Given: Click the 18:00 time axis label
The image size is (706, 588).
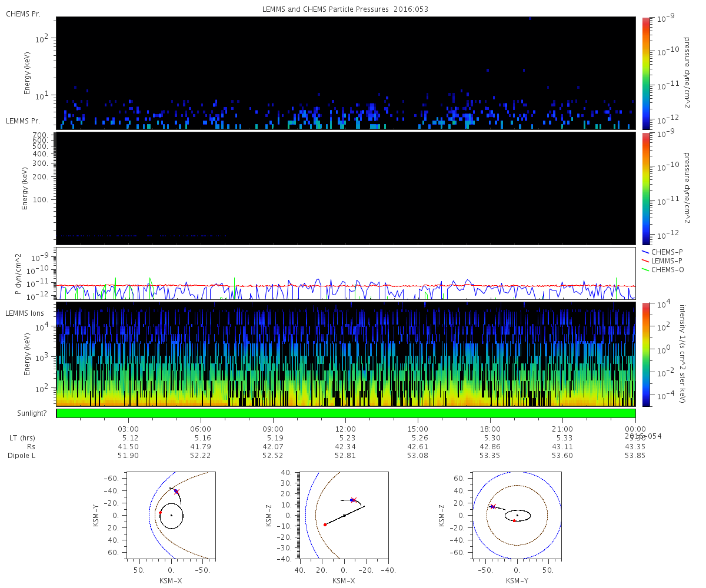Looking at the screenshot, I should coord(490,429).
